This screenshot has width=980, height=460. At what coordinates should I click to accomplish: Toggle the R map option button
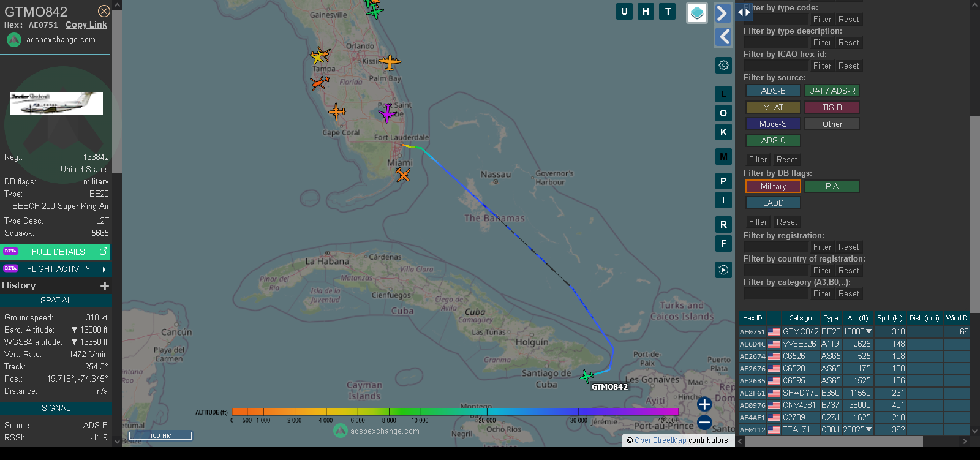723,225
